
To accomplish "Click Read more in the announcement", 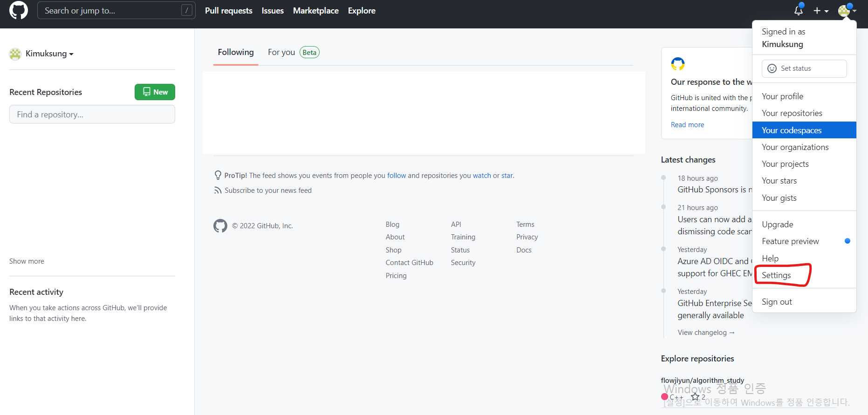I will point(687,125).
